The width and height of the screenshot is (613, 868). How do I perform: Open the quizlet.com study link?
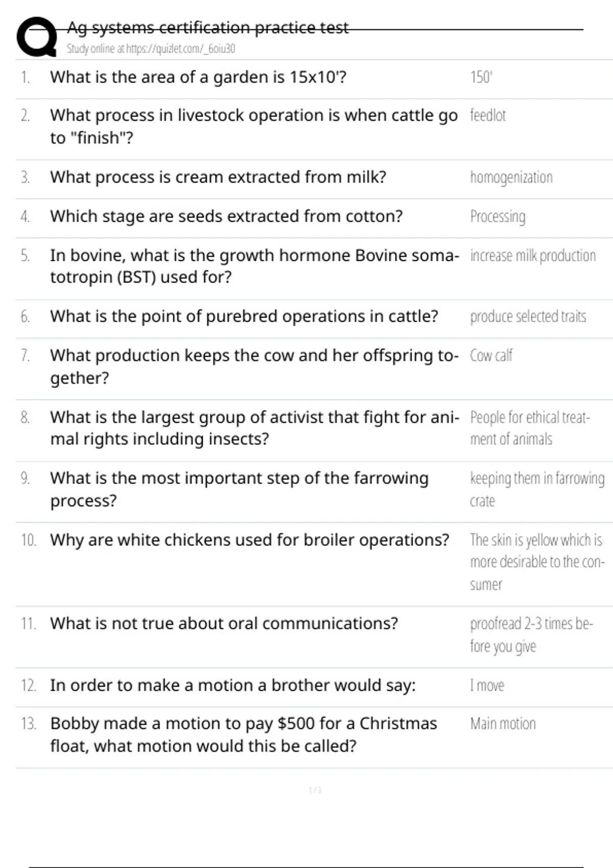coord(151,49)
